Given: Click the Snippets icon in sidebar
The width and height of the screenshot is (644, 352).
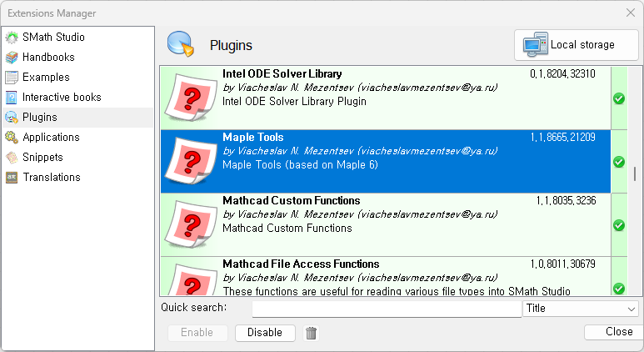Looking at the screenshot, I should click(12, 158).
